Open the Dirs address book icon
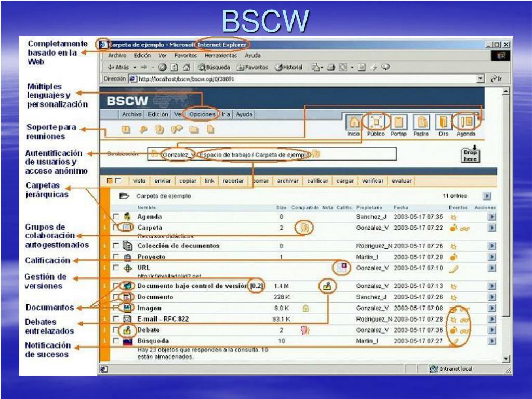Image resolution: width=532 pixels, height=399 pixels. (x=444, y=122)
